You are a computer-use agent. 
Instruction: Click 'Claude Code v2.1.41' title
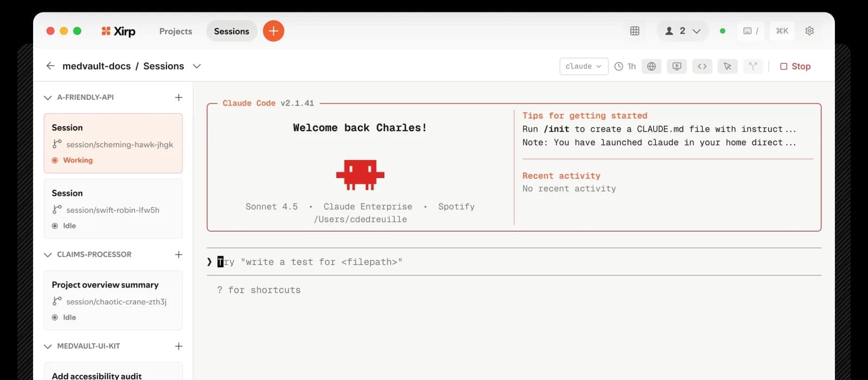pos(269,103)
